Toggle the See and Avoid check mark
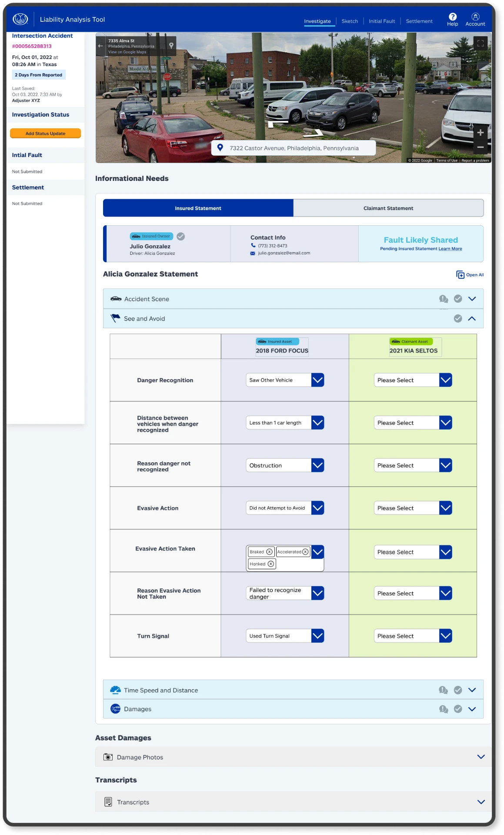504x835 pixels. pos(458,319)
